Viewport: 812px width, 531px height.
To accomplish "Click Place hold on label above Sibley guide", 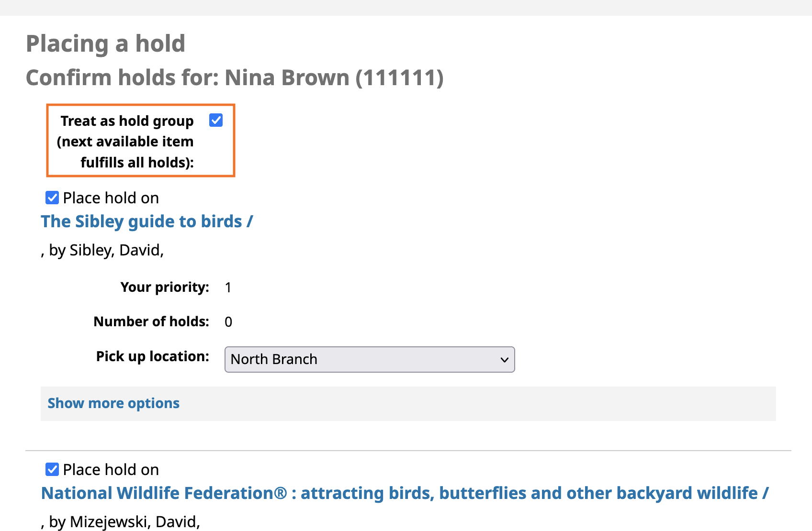I will pos(111,198).
